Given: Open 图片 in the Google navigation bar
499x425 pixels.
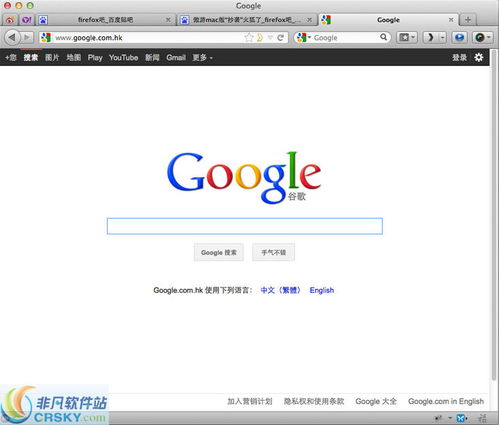Looking at the screenshot, I should (x=52, y=58).
